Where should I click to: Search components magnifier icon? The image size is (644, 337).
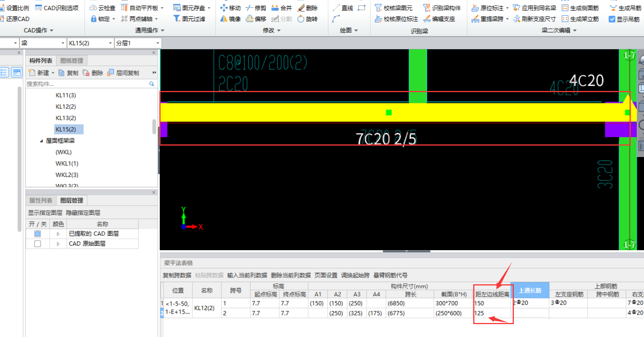[152, 84]
